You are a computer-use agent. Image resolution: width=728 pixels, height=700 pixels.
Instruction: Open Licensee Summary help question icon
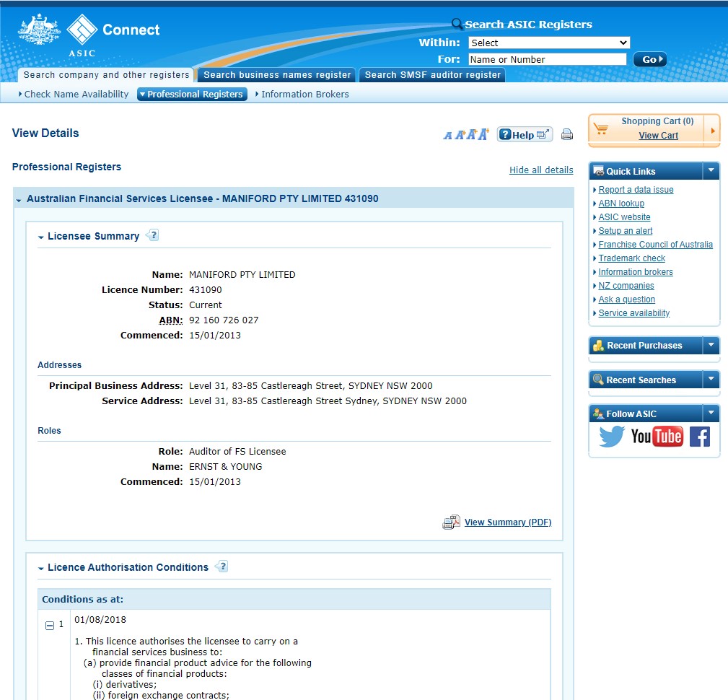click(x=153, y=235)
